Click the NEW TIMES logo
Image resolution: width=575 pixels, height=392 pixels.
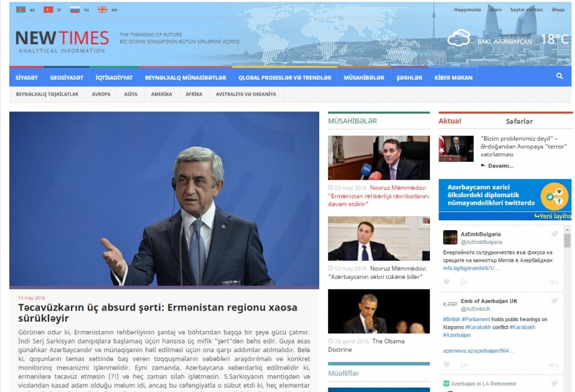click(62, 42)
